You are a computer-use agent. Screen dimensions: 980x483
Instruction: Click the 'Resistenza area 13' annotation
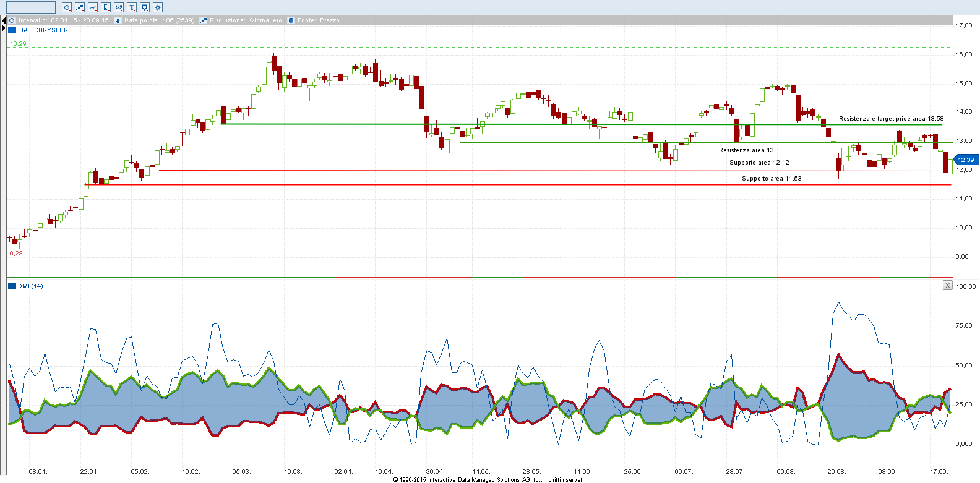[x=746, y=150]
